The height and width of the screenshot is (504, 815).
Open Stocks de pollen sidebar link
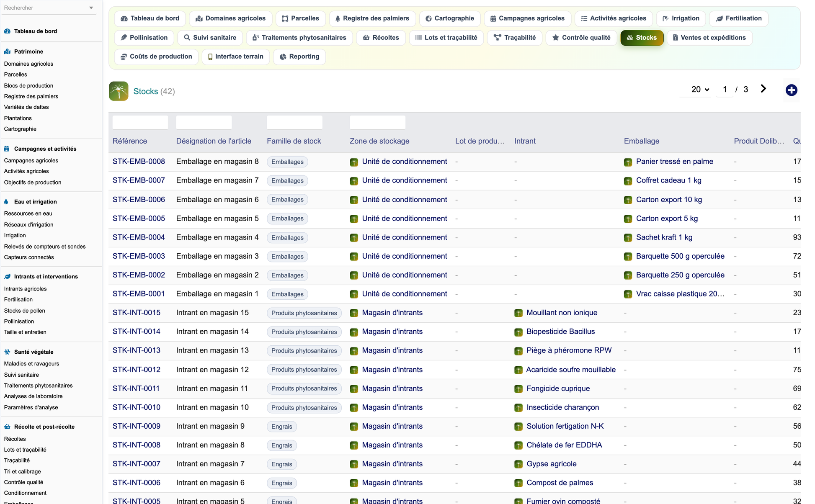tap(25, 311)
